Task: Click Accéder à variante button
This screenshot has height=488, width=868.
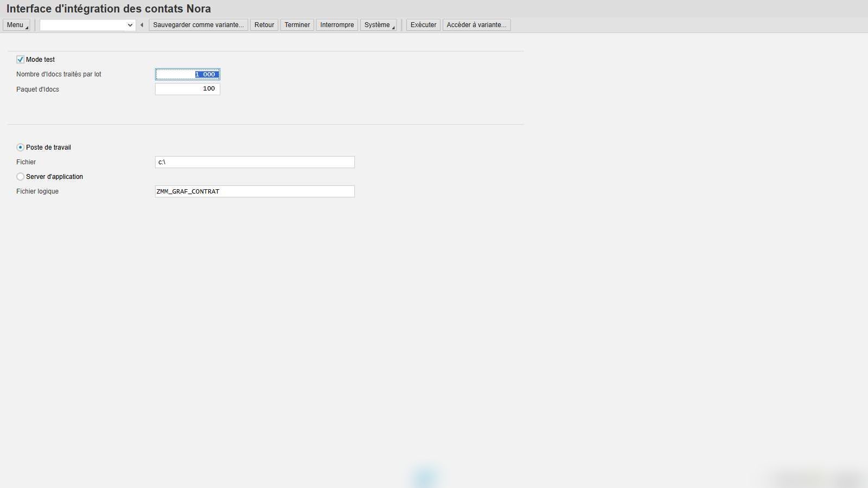Action: pyautogui.click(x=476, y=25)
